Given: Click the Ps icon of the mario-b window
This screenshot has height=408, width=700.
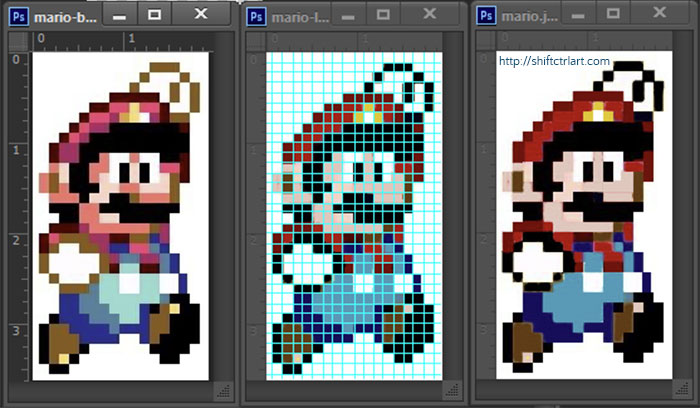Looking at the screenshot, I should [19, 17].
